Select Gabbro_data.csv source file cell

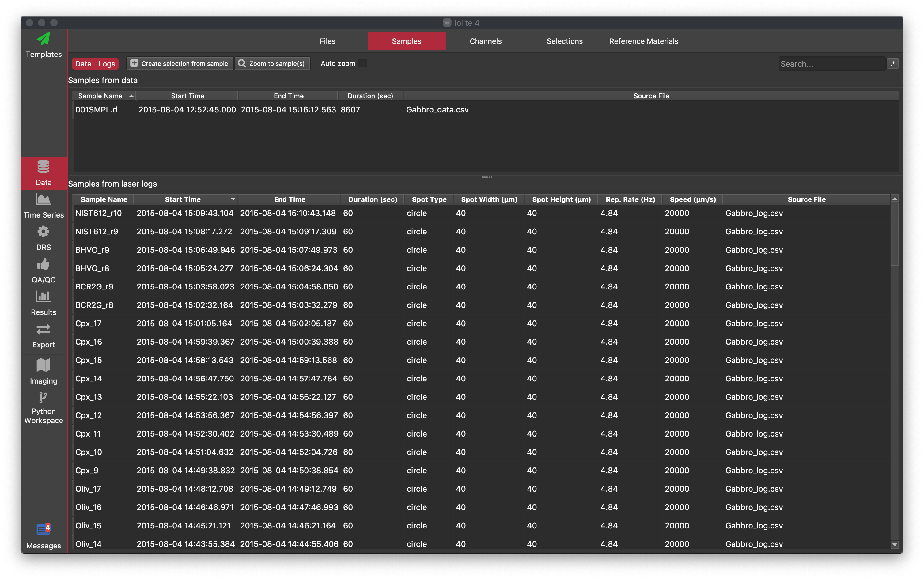point(437,110)
